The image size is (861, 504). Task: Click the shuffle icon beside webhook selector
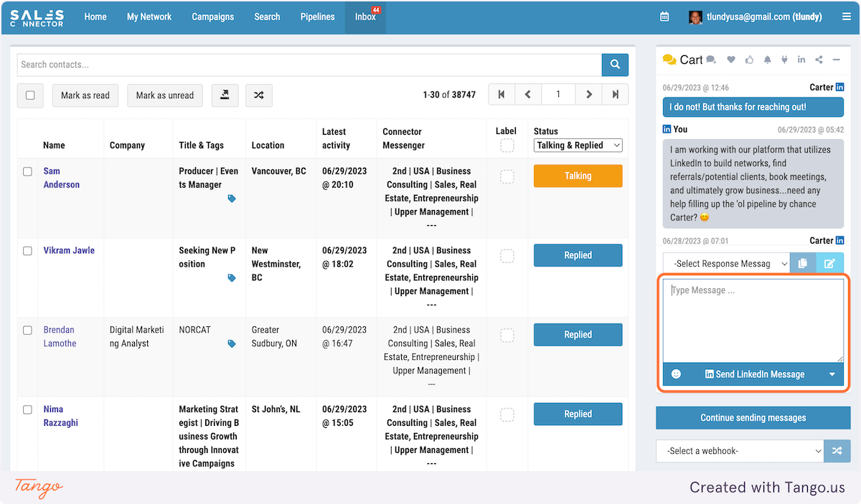pyautogui.click(x=837, y=451)
